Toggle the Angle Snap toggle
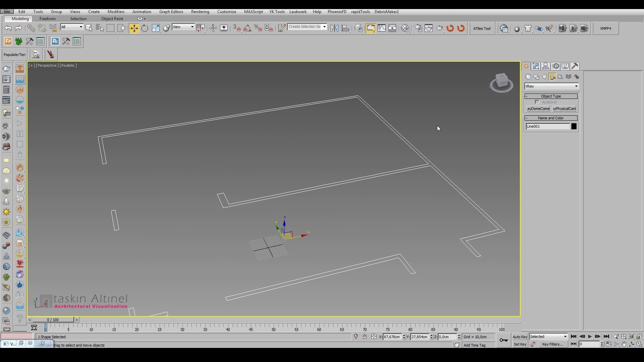 click(x=248, y=28)
